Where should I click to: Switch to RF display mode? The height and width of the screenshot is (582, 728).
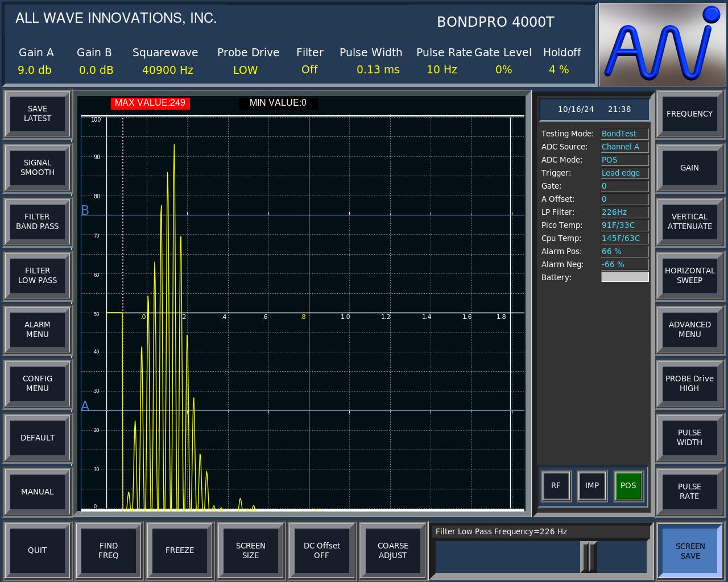(556, 486)
